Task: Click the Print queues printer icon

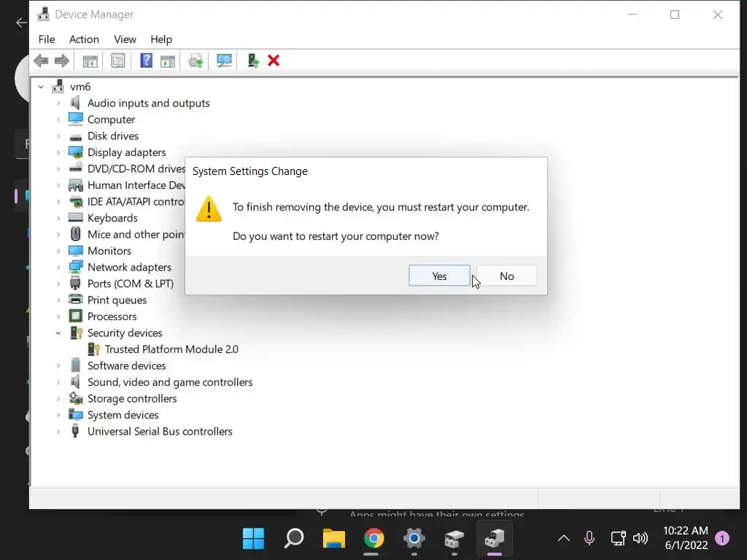Action: pos(75,300)
